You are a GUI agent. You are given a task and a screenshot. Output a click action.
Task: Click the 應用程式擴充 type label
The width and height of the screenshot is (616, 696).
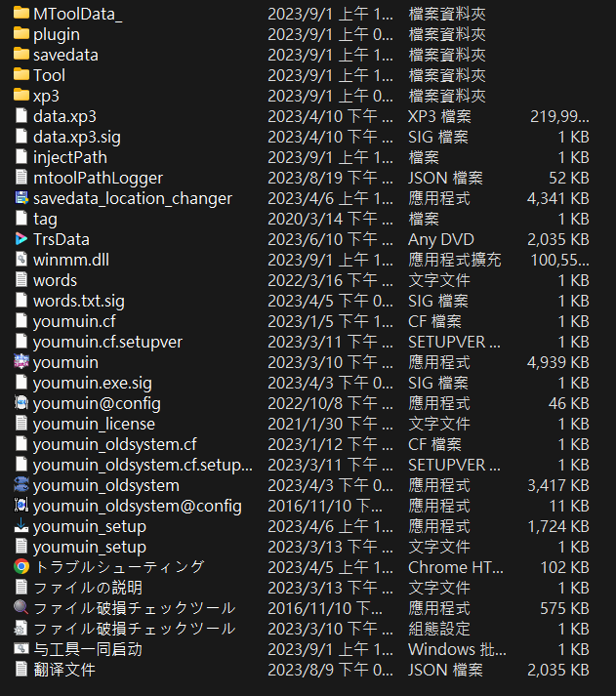pos(455,260)
